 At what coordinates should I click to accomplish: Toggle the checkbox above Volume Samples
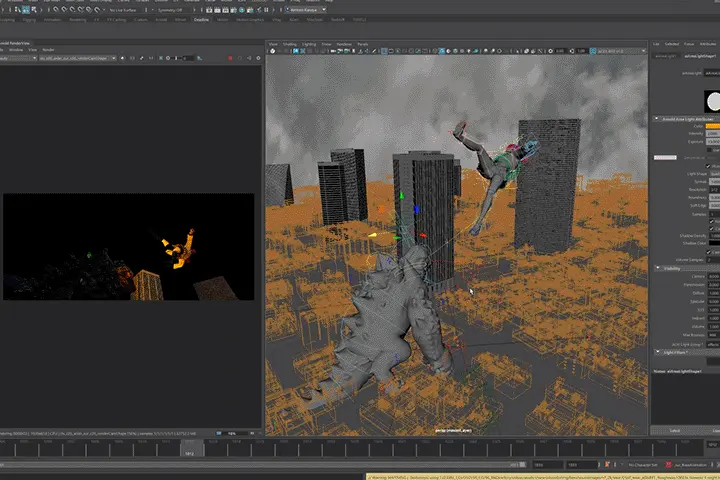coord(709,252)
